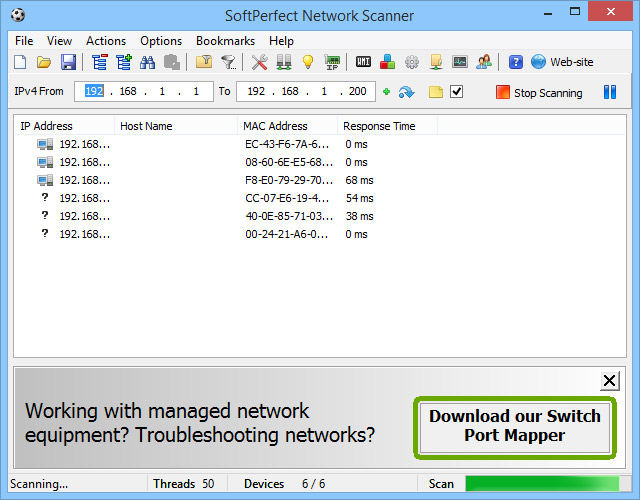
Task: Sort by MAC Address column header
Action: pyautogui.click(x=287, y=126)
